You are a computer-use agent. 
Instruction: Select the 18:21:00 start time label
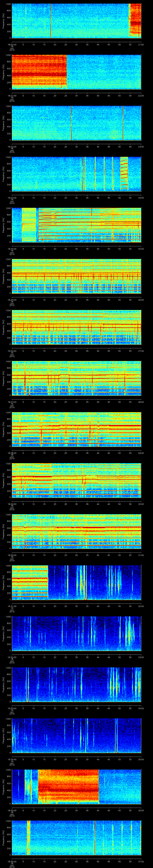coord(12,96)
